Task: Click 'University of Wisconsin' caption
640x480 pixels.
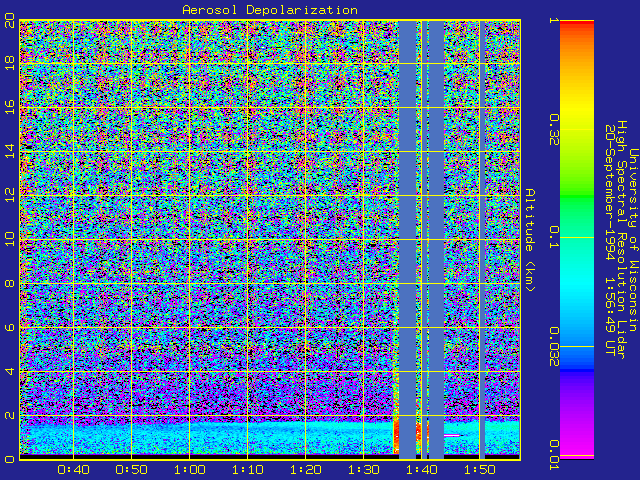Action: (633, 240)
